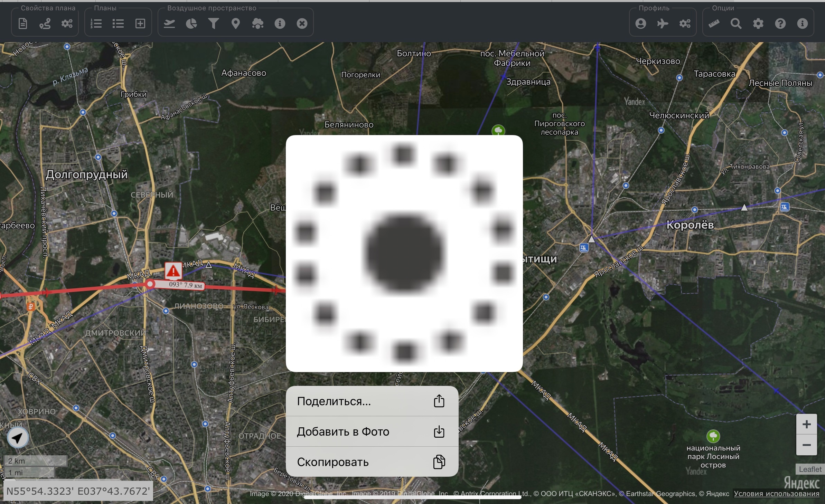Viewport: 825px width, 504px height.
Task: Zoom out the map with minus button
Action: tap(806, 445)
